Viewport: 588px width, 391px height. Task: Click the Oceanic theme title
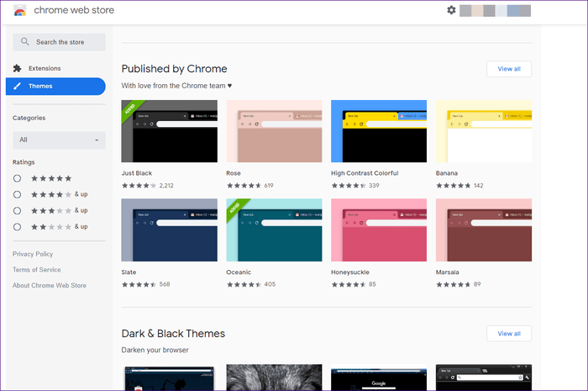click(239, 272)
